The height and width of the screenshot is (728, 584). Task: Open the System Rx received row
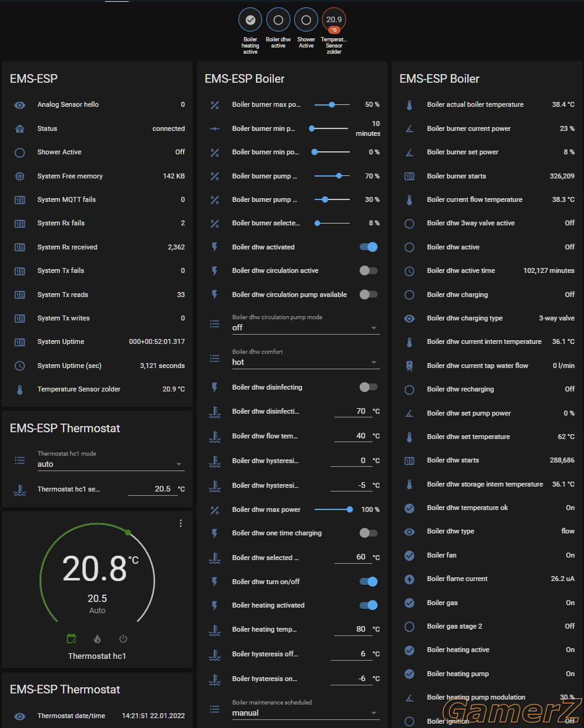(98, 247)
